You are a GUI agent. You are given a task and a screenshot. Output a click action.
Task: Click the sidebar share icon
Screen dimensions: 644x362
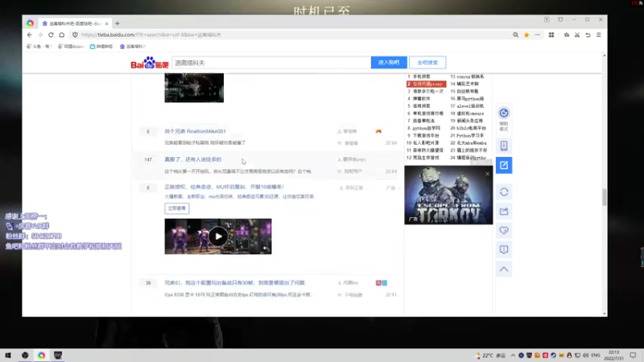pyautogui.click(x=504, y=212)
